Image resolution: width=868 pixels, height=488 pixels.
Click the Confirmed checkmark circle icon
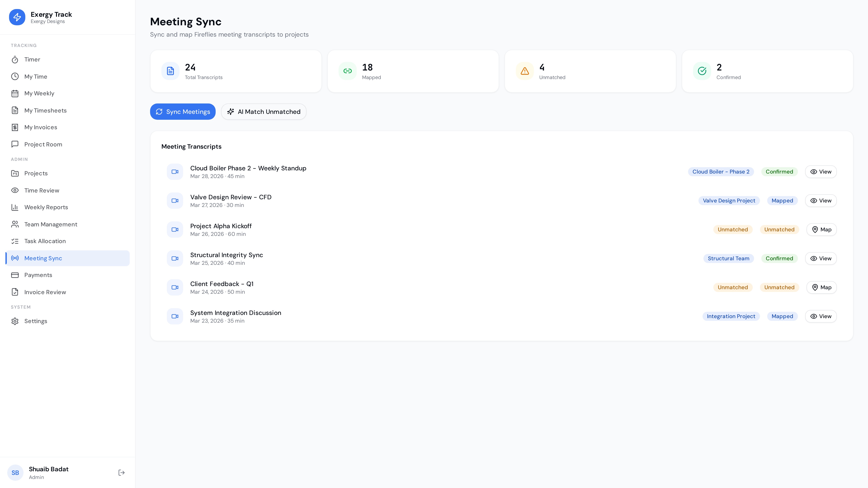pos(702,71)
